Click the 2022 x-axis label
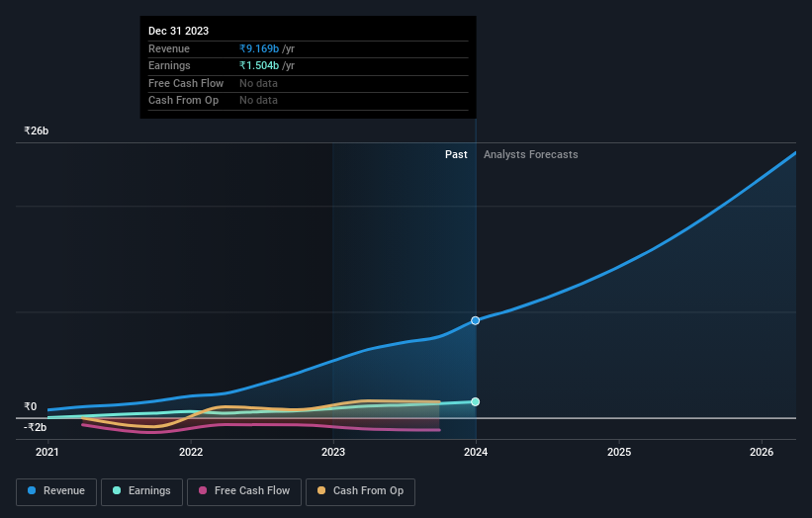Viewport: 812px width, 518px height. (x=191, y=452)
